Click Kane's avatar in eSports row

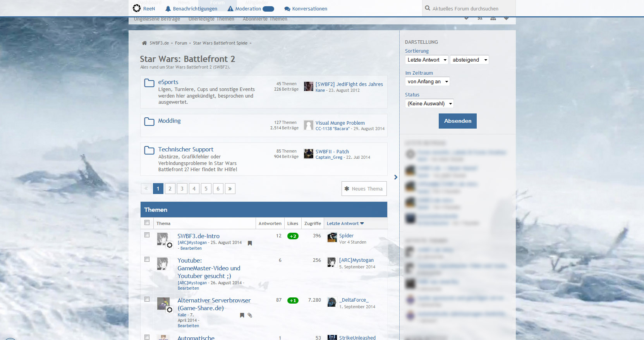[x=309, y=86]
